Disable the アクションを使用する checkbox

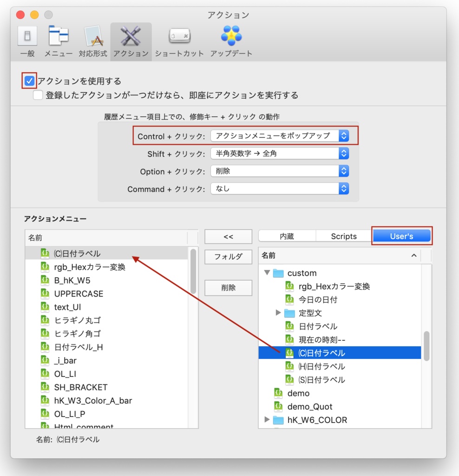pos(29,80)
